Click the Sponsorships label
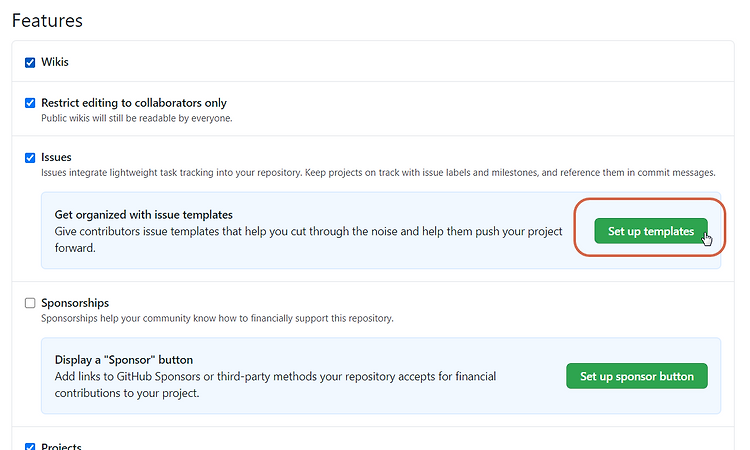 [75, 303]
